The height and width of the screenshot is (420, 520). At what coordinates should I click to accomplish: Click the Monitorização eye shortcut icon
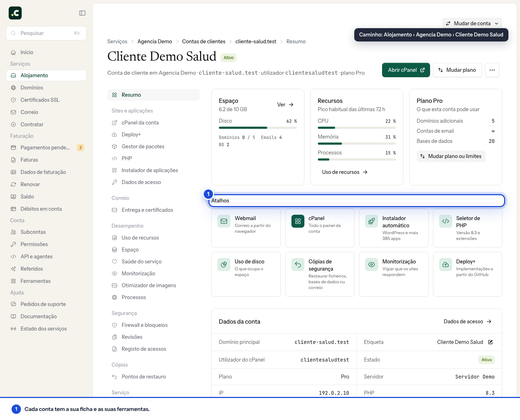(x=372, y=264)
